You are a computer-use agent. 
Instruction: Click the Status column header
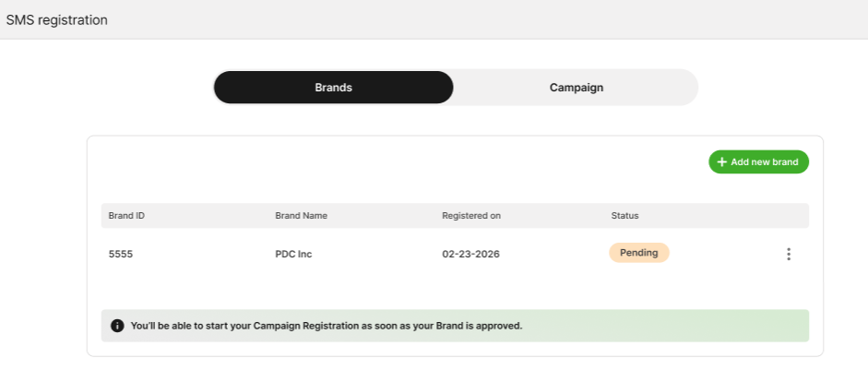coord(624,216)
